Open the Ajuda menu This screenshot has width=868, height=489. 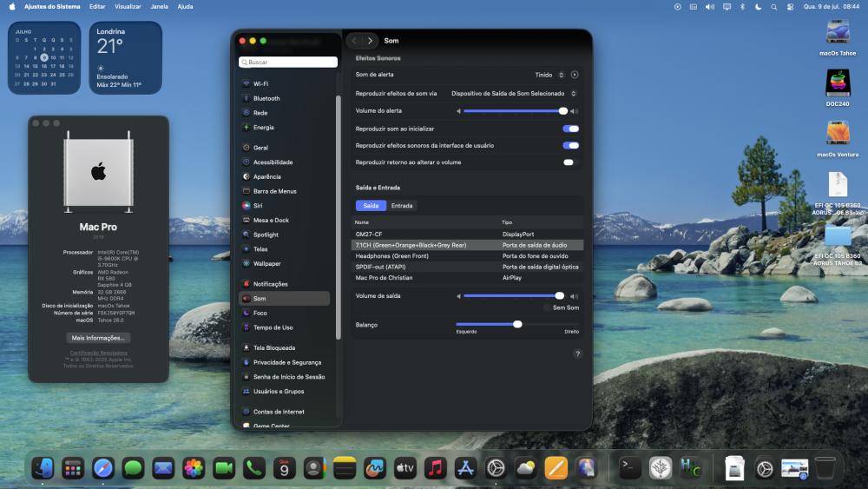coord(185,7)
